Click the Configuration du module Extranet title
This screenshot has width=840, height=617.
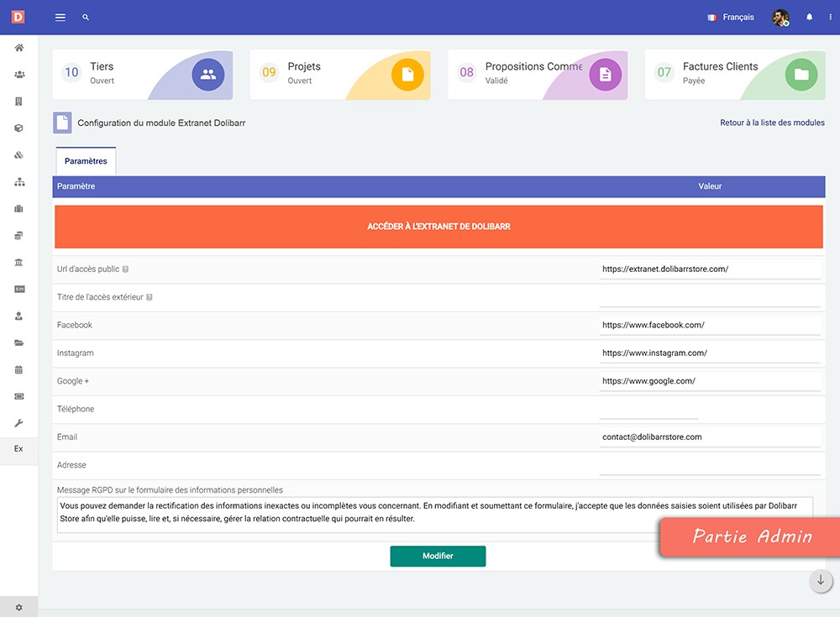tap(161, 123)
